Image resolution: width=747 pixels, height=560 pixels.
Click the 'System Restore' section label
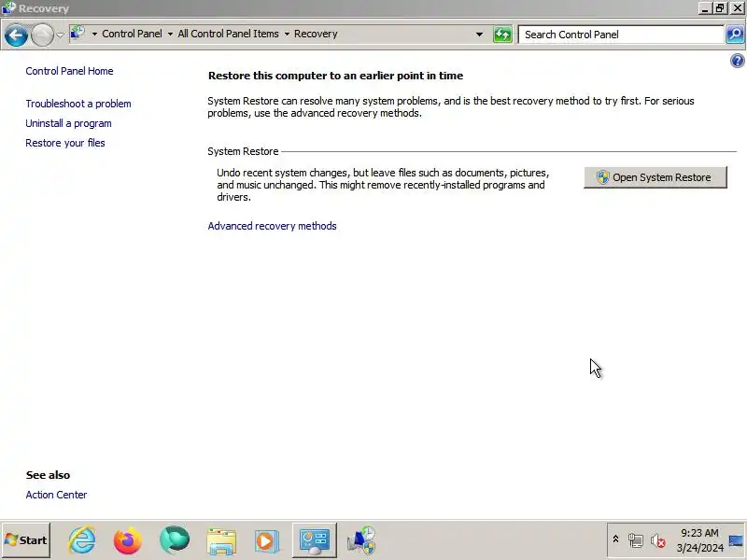(x=243, y=151)
